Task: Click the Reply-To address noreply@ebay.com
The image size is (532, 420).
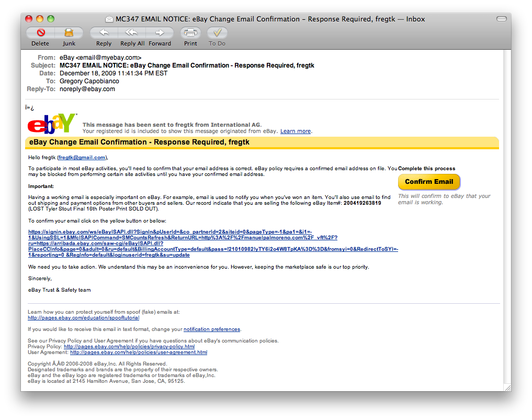Action: click(87, 89)
